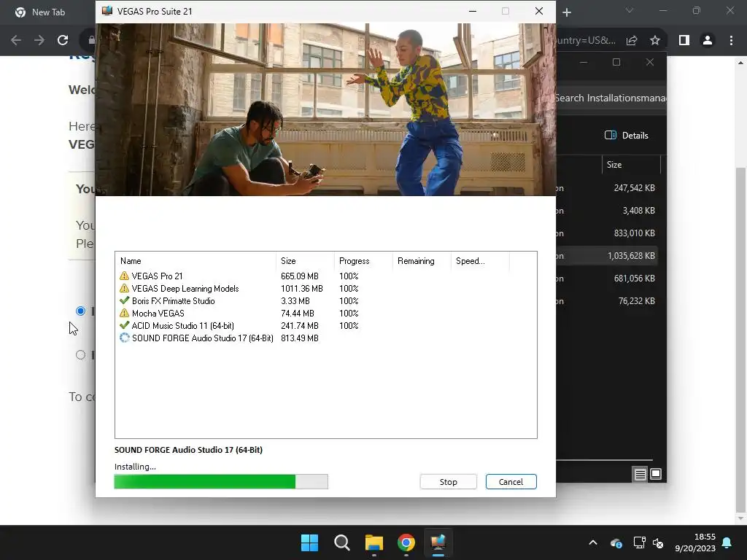Stop the current installation
The height and width of the screenshot is (560, 747).
tap(448, 482)
